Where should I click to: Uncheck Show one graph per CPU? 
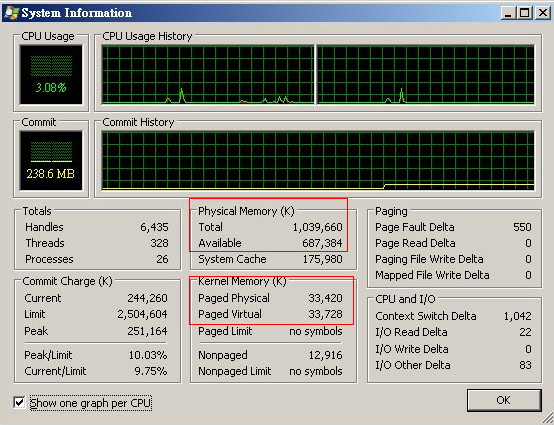click(x=19, y=402)
